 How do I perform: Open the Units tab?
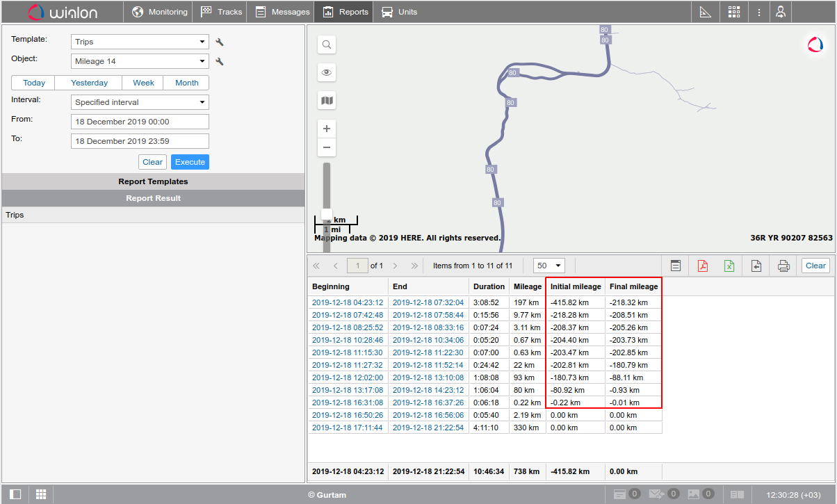399,12
